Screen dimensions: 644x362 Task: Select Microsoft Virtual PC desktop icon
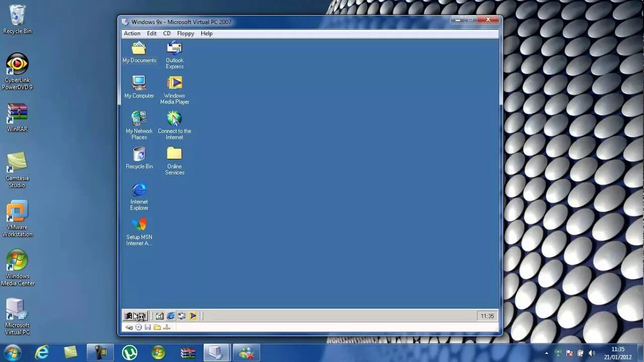click(17, 317)
